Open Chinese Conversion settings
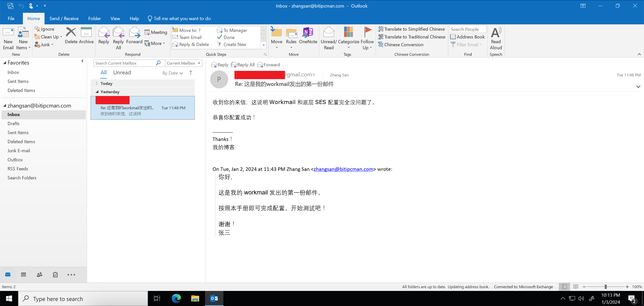The height and width of the screenshot is (306, 644). (400, 45)
